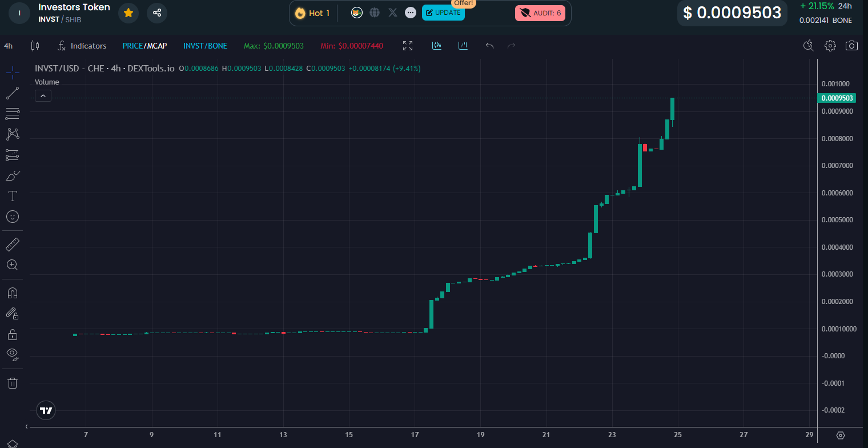This screenshot has width=868, height=448.
Task: Click the Offer! badge
Action: [x=464, y=3]
